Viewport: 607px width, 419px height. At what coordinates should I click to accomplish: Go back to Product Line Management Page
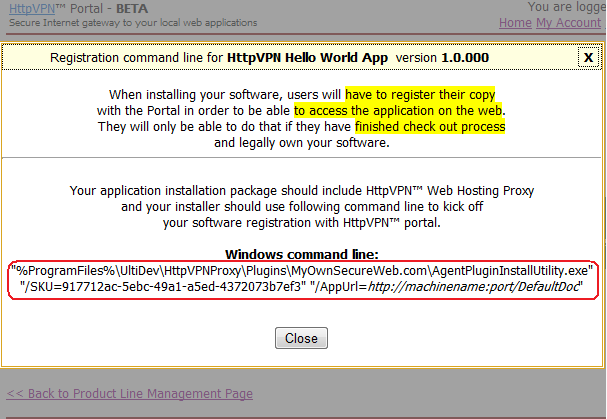pyautogui.click(x=130, y=393)
